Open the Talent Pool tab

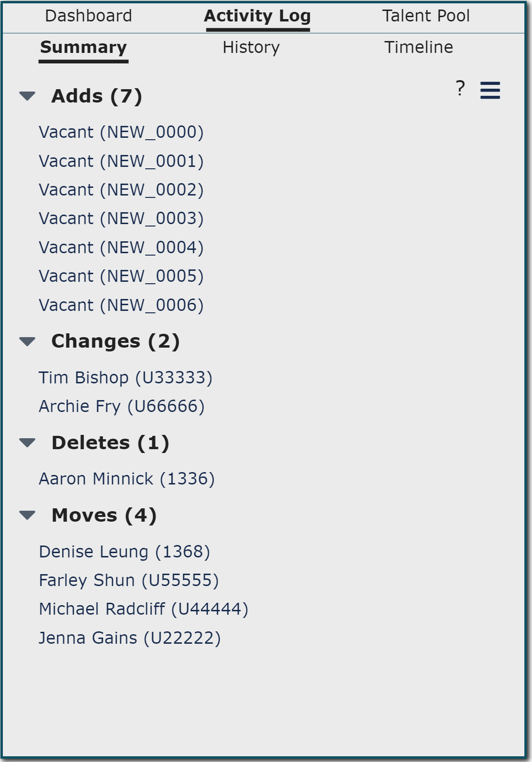point(426,16)
